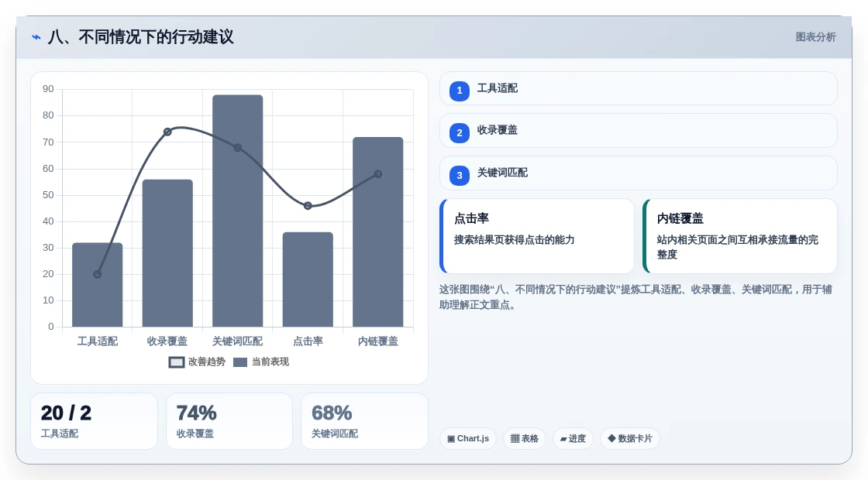
Task: Click the trend line point above 点击率 bar
Action: pos(308,206)
